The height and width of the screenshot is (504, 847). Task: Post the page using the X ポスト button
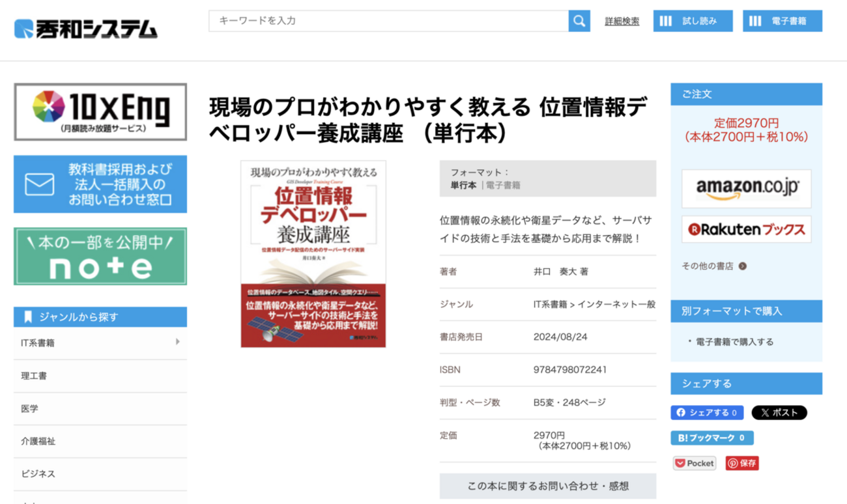pos(779,413)
